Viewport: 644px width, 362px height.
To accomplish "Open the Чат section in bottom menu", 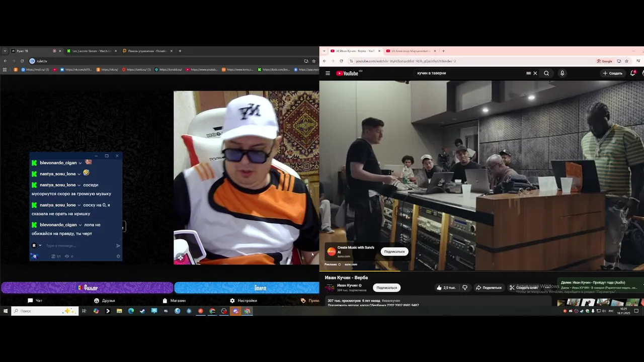I will click(35, 301).
